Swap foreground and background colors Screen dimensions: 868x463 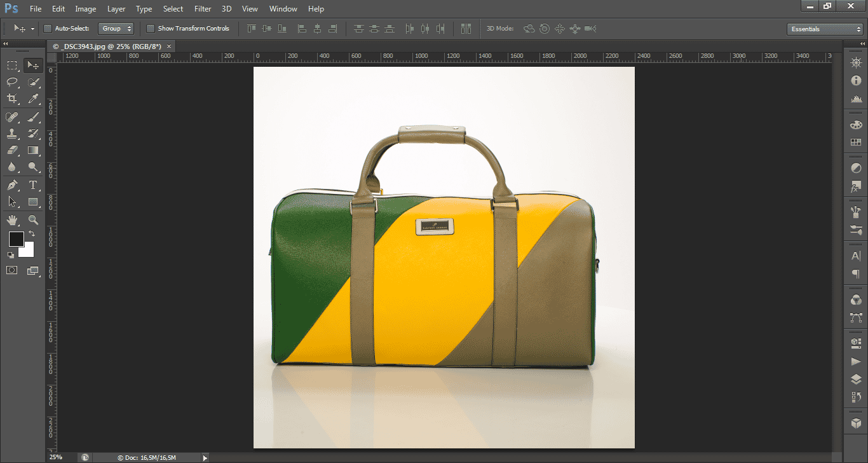point(32,234)
